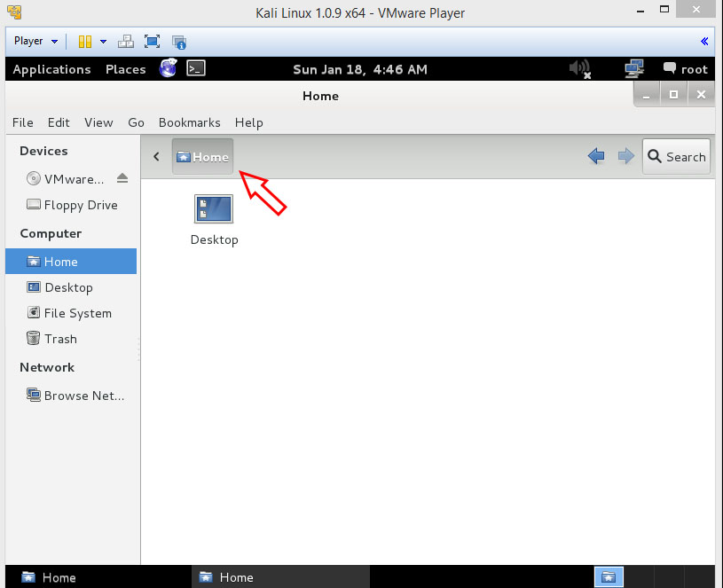The height and width of the screenshot is (588, 723).
Task: Open the Bookmarks menu
Action: tap(190, 122)
